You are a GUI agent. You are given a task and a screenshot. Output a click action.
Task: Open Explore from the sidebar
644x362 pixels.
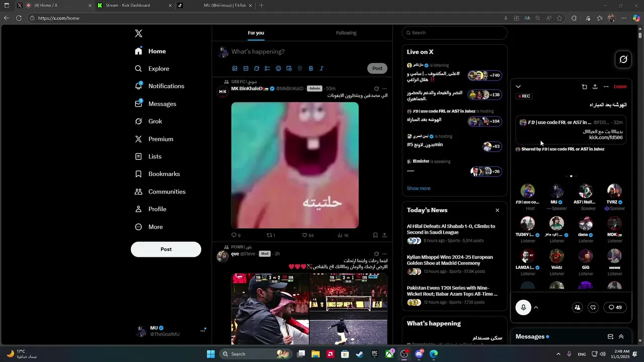[x=152, y=68]
